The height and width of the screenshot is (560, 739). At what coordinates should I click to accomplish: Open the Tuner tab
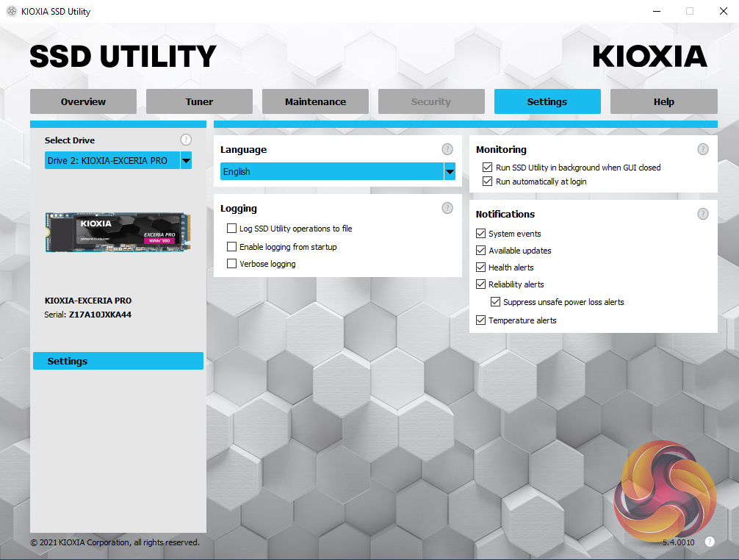(x=199, y=101)
